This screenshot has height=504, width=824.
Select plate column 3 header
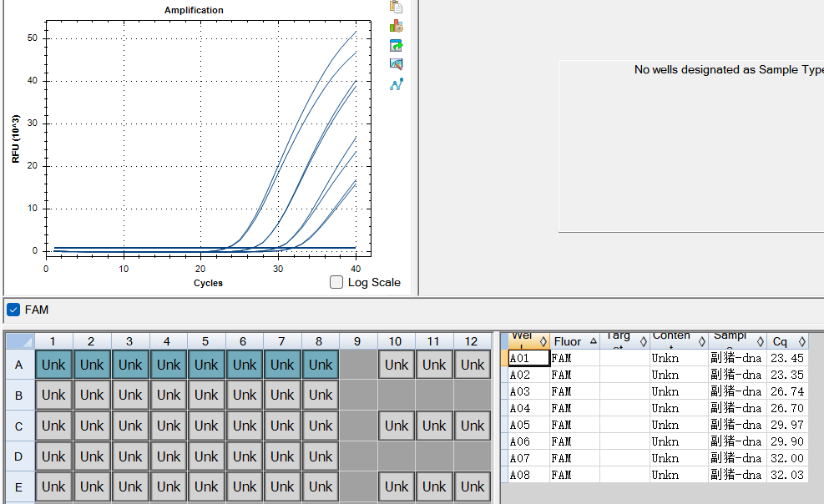click(x=129, y=341)
